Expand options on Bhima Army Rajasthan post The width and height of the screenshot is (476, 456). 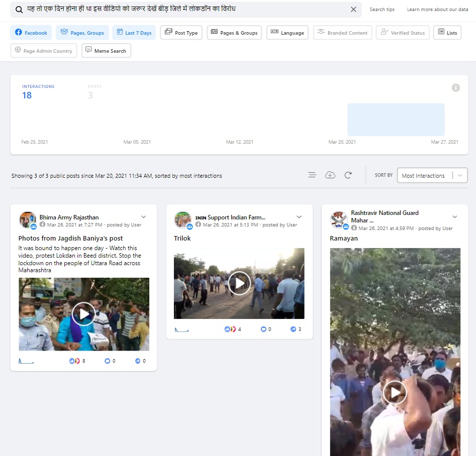pos(144,217)
